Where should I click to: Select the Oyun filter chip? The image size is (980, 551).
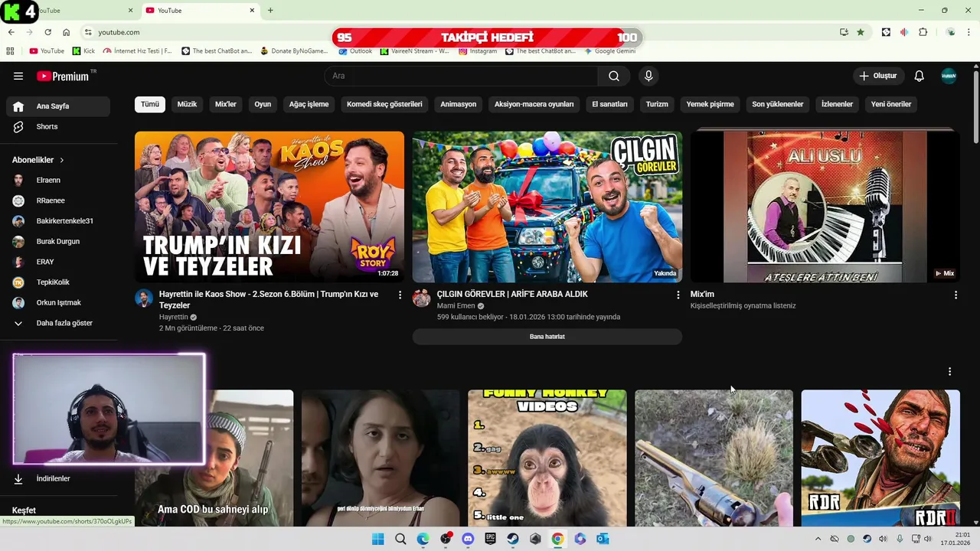263,104
